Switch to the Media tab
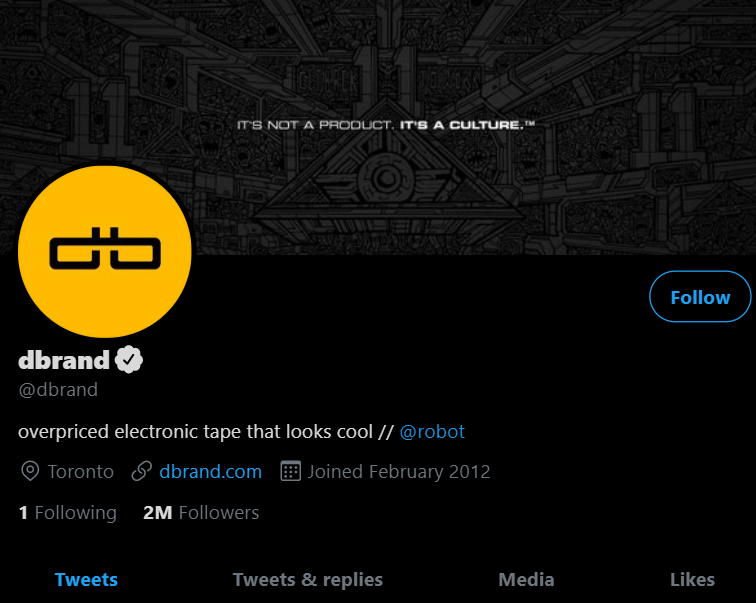Screen dimensions: 756x603 coord(526,579)
